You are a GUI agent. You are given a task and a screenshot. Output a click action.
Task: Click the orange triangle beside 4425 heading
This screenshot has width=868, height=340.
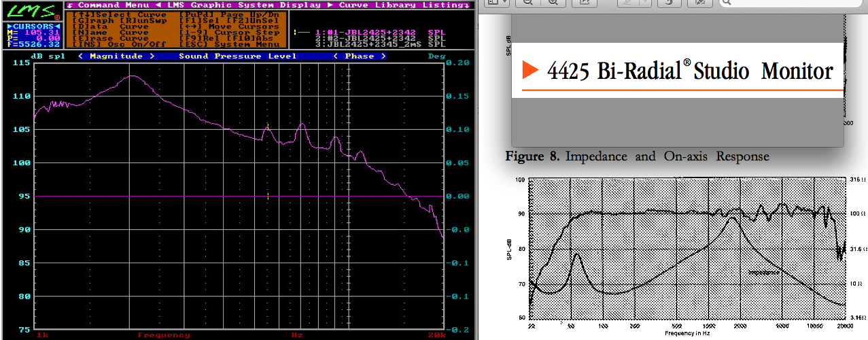click(x=530, y=70)
